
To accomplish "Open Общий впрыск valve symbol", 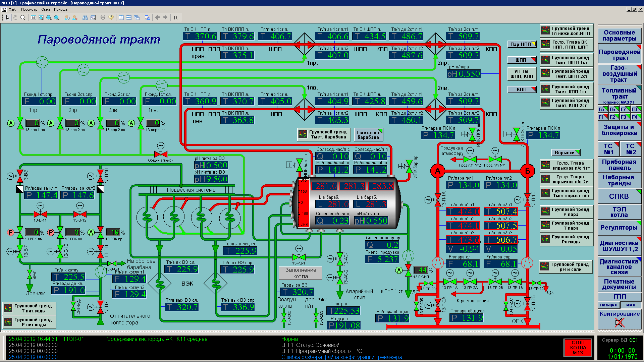I will point(161,154).
